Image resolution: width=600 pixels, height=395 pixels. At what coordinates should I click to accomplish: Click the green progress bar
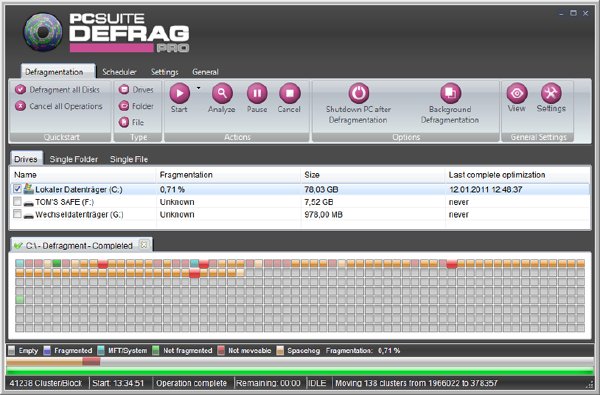coord(300,371)
